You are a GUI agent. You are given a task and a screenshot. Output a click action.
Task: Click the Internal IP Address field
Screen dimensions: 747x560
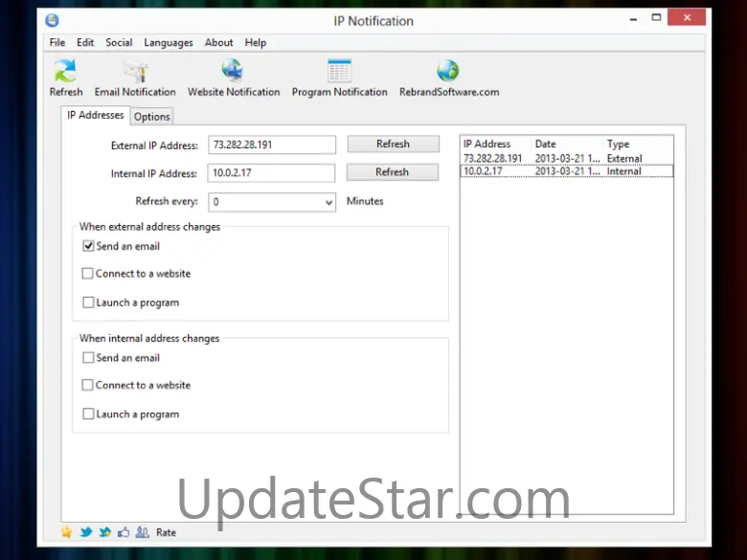click(x=271, y=173)
